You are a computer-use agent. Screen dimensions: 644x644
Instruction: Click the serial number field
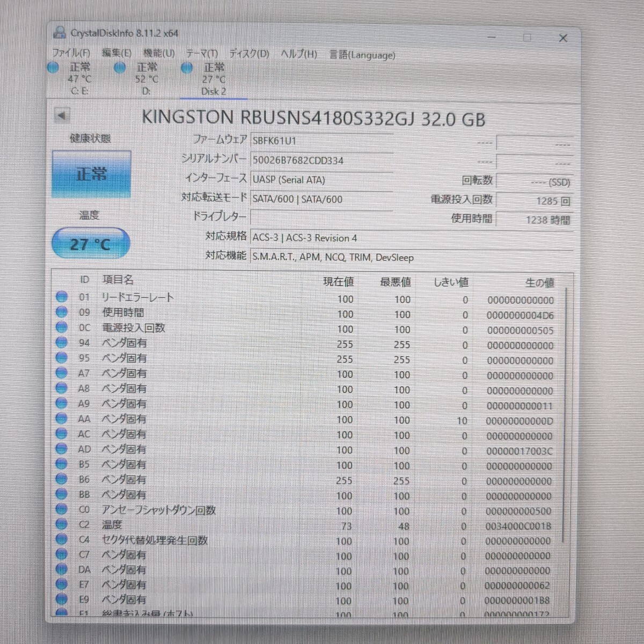322,160
